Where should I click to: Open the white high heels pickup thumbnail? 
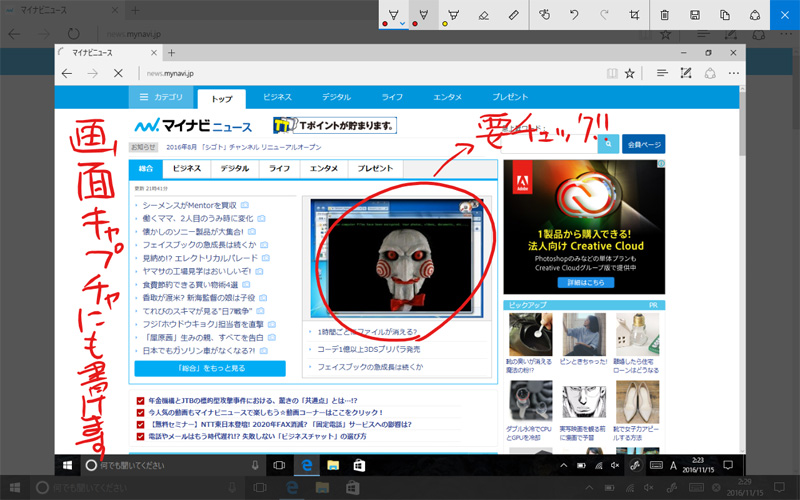pyautogui.click(x=637, y=403)
